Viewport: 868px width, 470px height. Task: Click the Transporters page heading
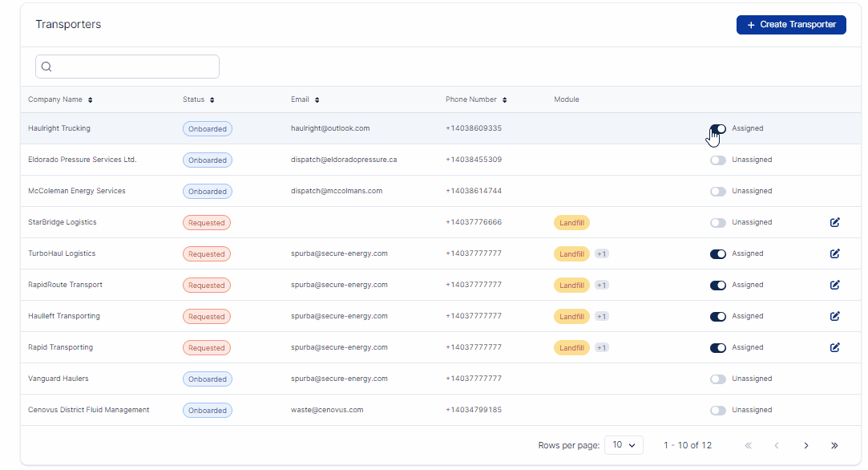(68, 24)
